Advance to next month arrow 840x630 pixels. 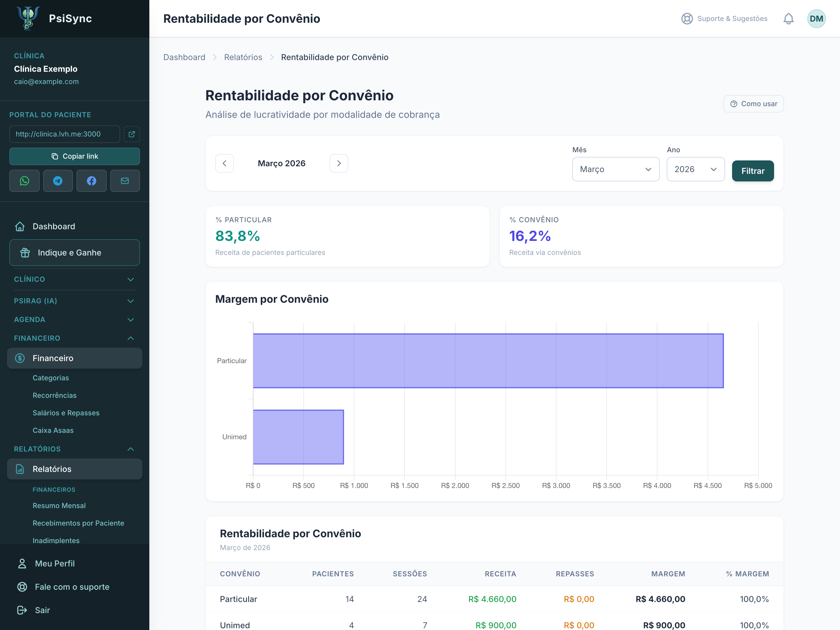(x=339, y=163)
